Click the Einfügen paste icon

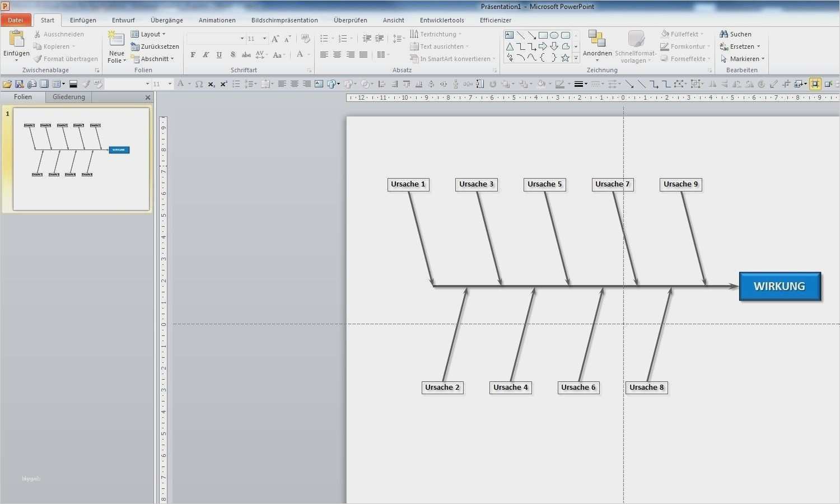tap(16, 38)
